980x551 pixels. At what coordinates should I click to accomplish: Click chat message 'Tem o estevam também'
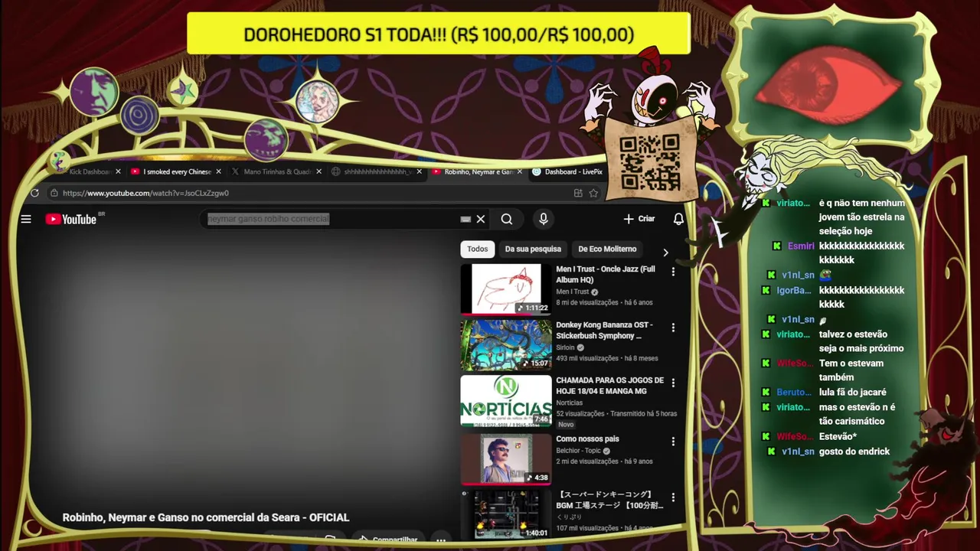pos(851,370)
